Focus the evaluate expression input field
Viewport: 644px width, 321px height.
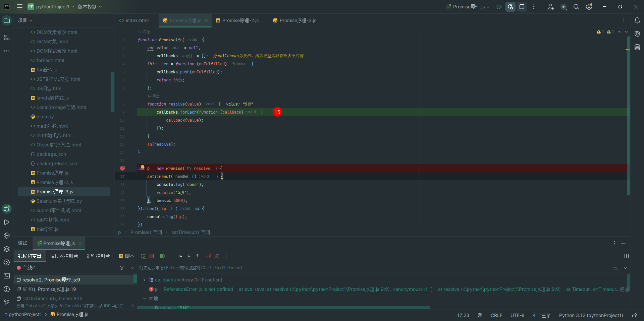(x=374, y=268)
